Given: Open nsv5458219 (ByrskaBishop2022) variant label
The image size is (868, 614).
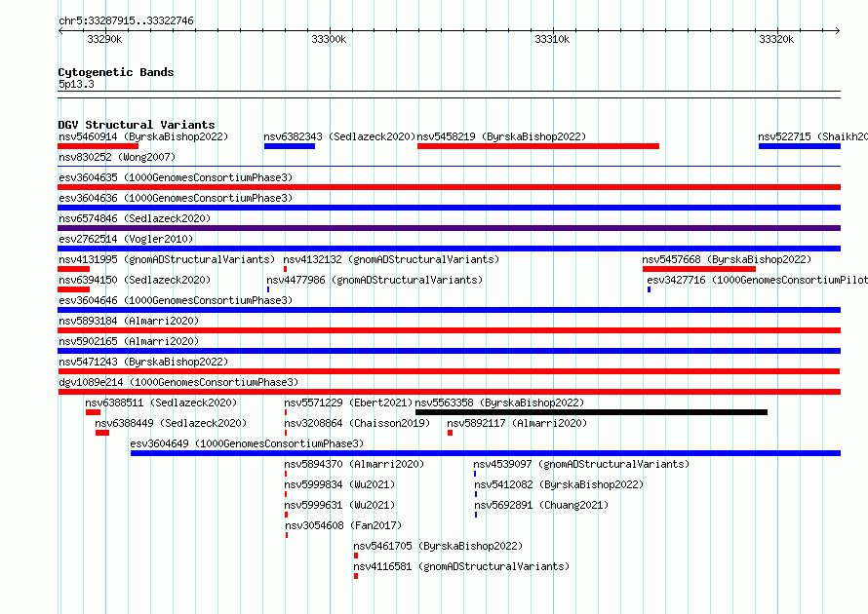Looking at the screenshot, I should pyautogui.click(x=501, y=136).
